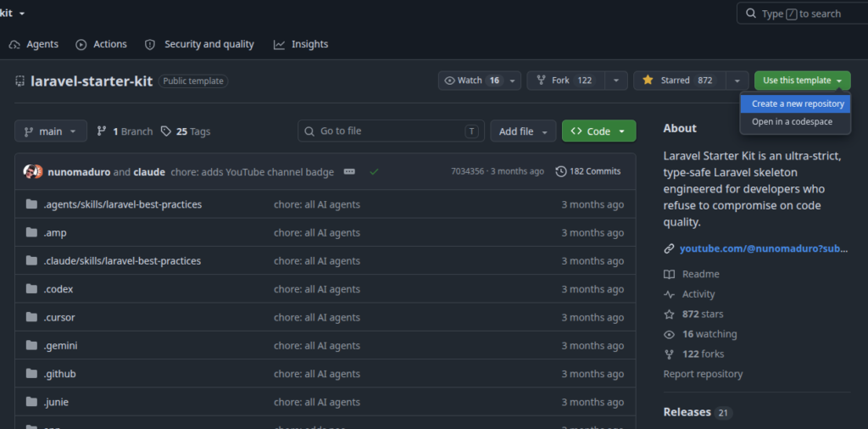This screenshot has height=429, width=868.
Task: Focus the search box at top
Action: click(802, 14)
